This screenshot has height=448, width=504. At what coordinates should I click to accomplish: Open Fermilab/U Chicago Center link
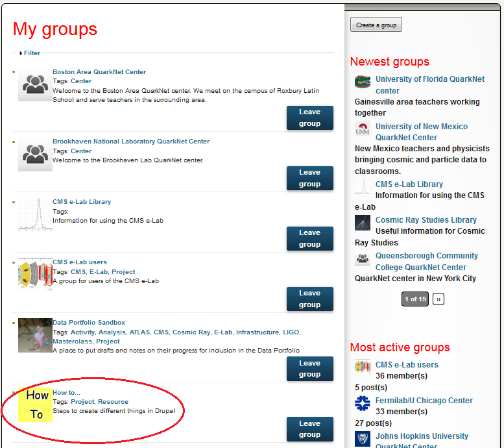click(424, 401)
